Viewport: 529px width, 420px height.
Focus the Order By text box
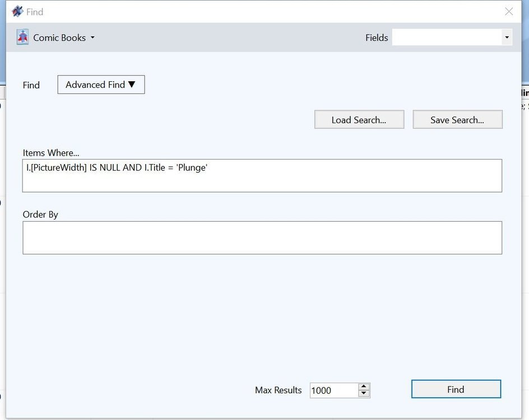(x=262, y=237)
